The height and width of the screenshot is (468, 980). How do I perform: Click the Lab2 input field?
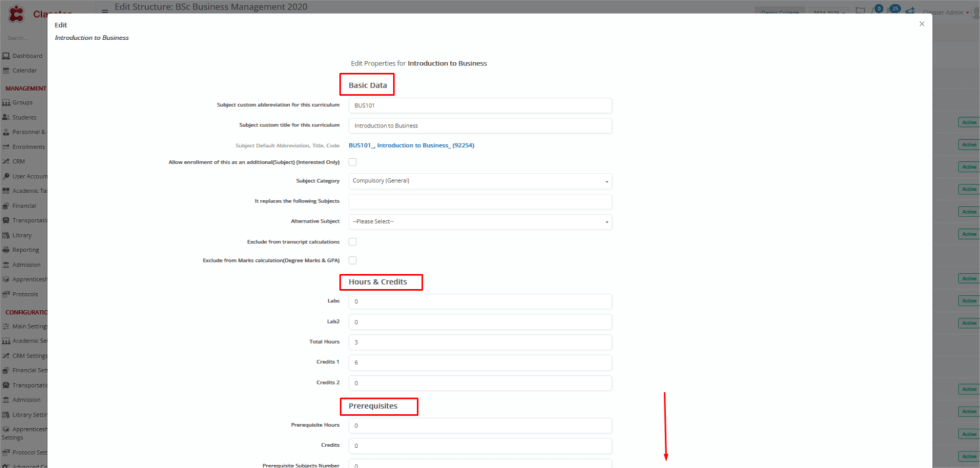point(480,322)
